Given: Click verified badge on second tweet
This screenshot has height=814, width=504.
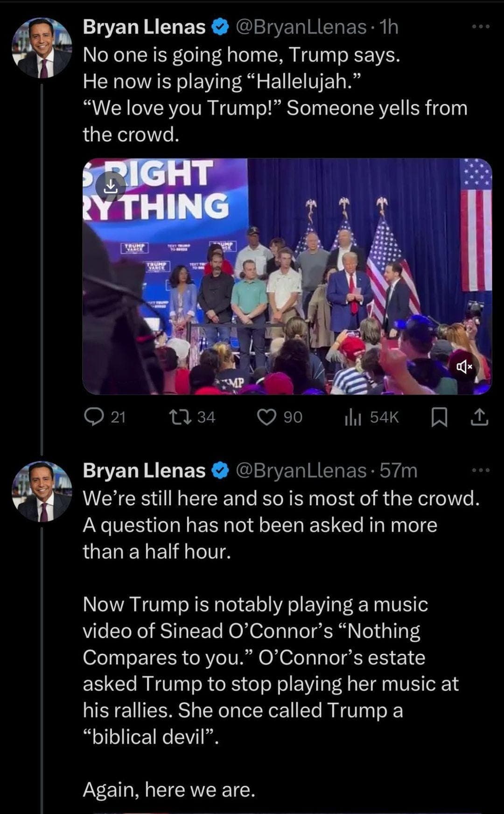Looking at the screenshot, I should (x=220, y=471).
